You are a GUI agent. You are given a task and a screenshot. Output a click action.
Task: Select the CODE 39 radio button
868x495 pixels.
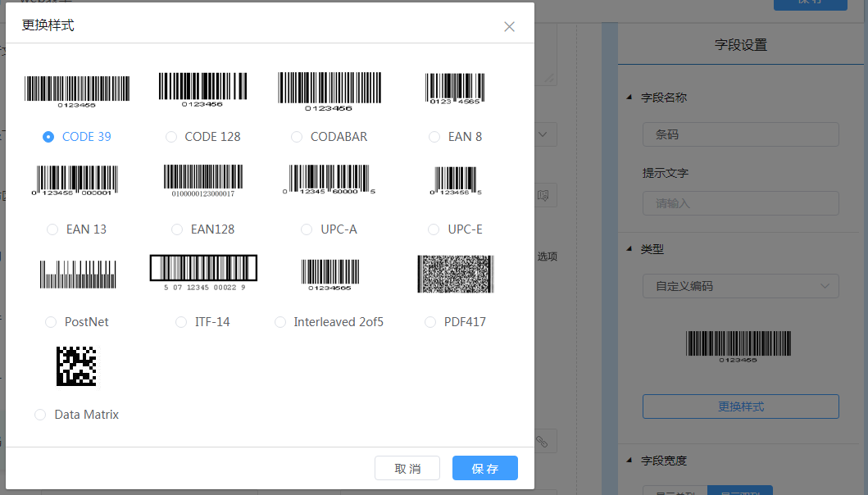[x=48, y=137]
